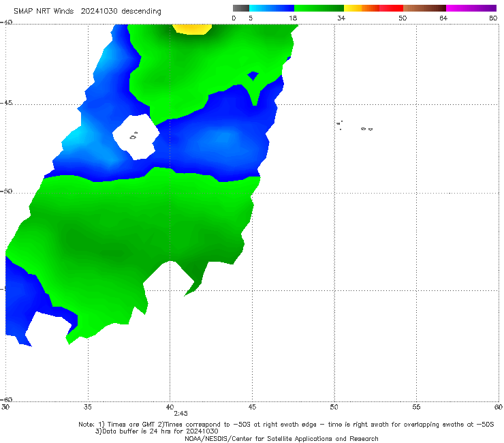The width and height of the screenshot is (504, 443).
Task: Click the color bar label 50
Action: (x=403, y=18)
